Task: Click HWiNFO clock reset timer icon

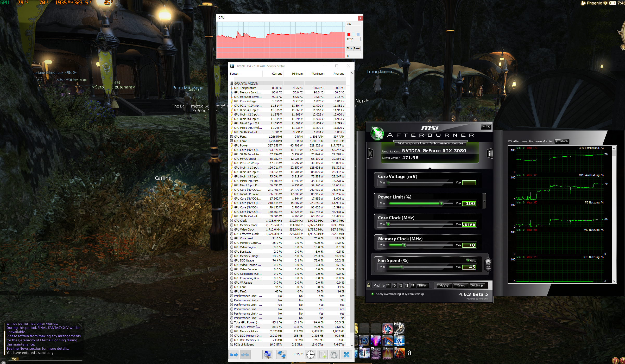Action: coord(310,354)
